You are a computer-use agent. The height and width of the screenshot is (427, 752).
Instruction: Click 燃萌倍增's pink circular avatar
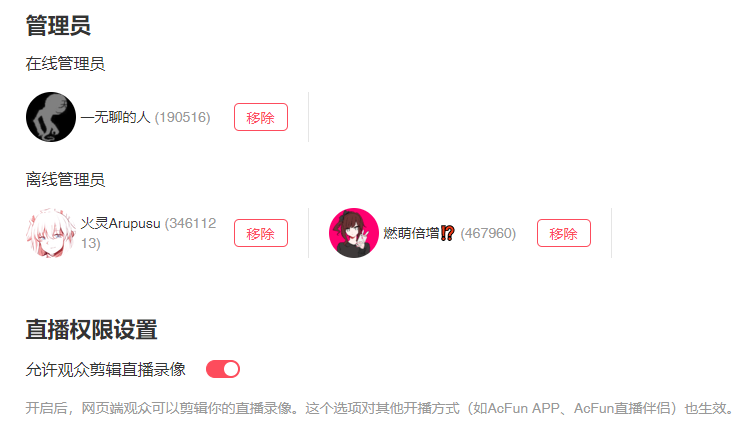354,233
